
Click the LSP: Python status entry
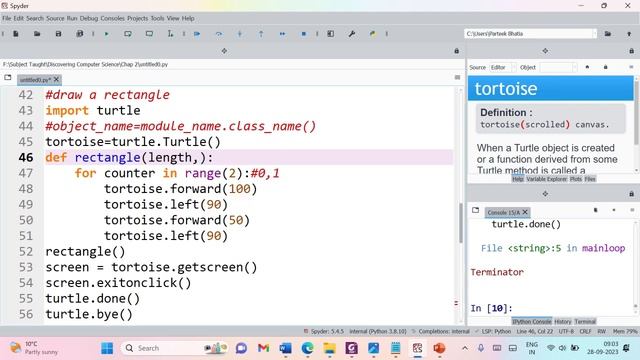493,331
